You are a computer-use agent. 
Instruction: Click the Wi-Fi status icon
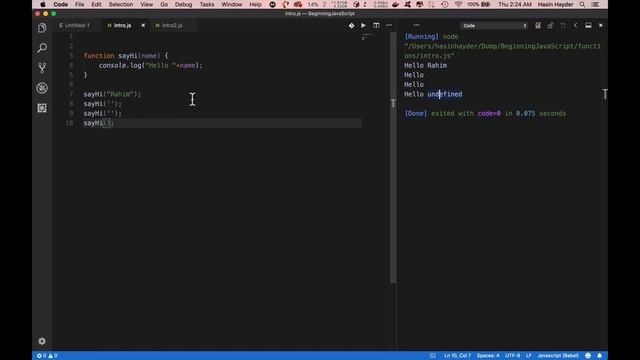click(x=458, y=4)
